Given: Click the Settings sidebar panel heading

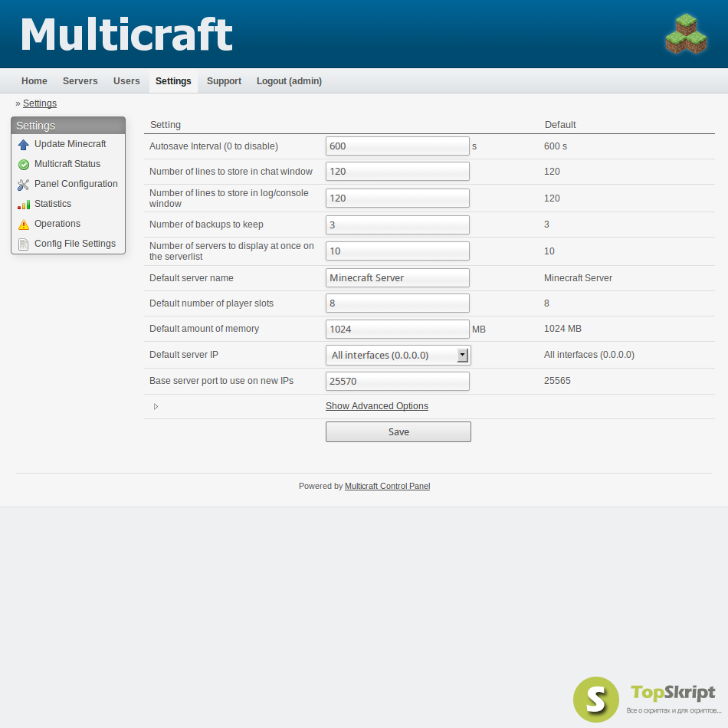Looking at the screenshot, I should click(68, 126).
